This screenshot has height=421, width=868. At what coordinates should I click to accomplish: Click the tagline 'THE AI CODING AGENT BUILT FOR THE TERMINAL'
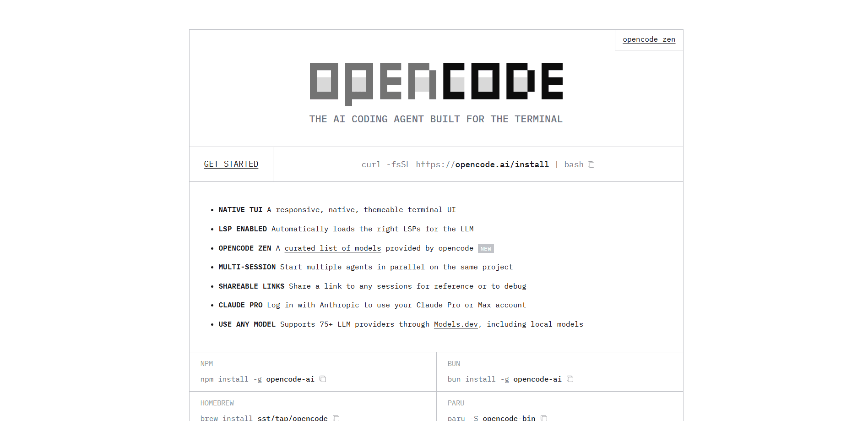click(x=436, y=119)
